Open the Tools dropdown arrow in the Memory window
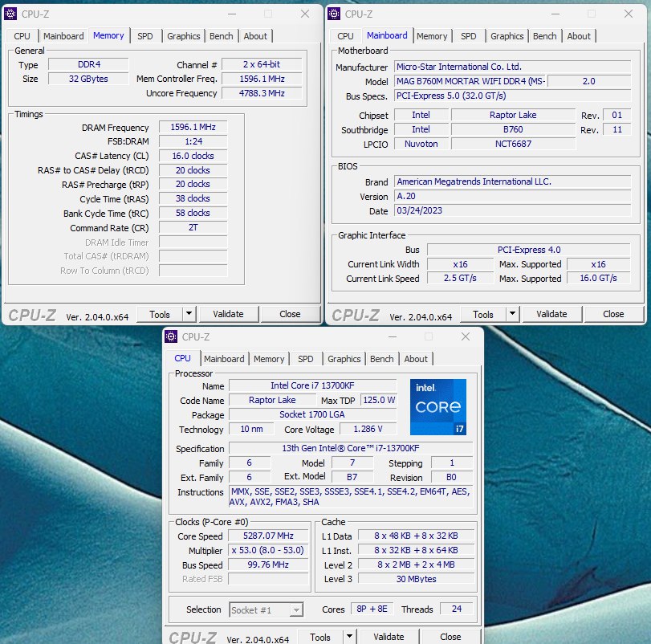 pyautogui.click(x=189, y=313)
